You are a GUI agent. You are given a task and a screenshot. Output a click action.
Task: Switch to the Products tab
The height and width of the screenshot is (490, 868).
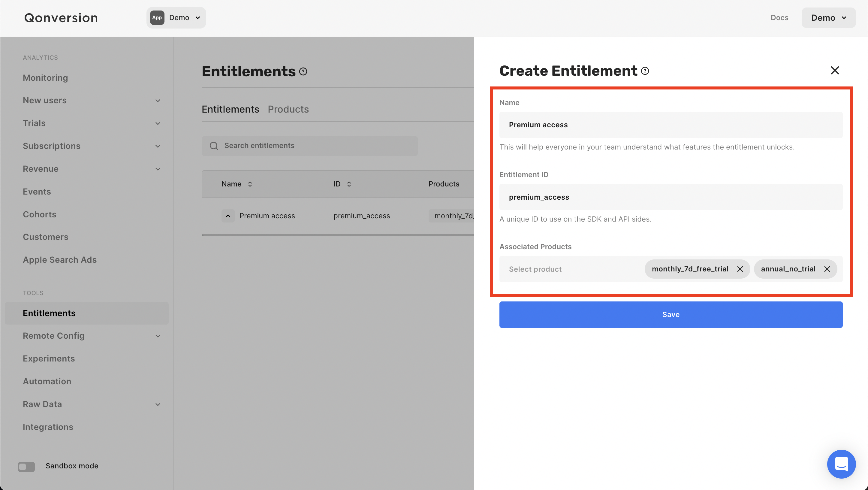(x=288, y=109)
